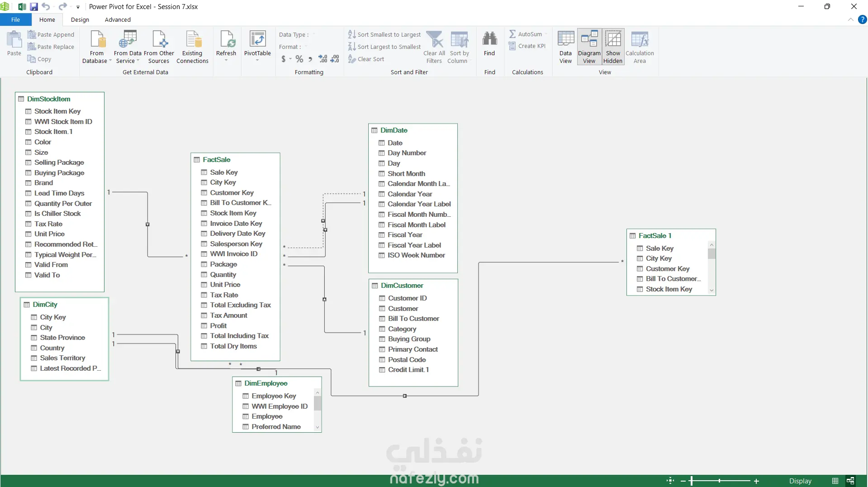Toggle Show Hidden button
868x487 pixels.
613,47
